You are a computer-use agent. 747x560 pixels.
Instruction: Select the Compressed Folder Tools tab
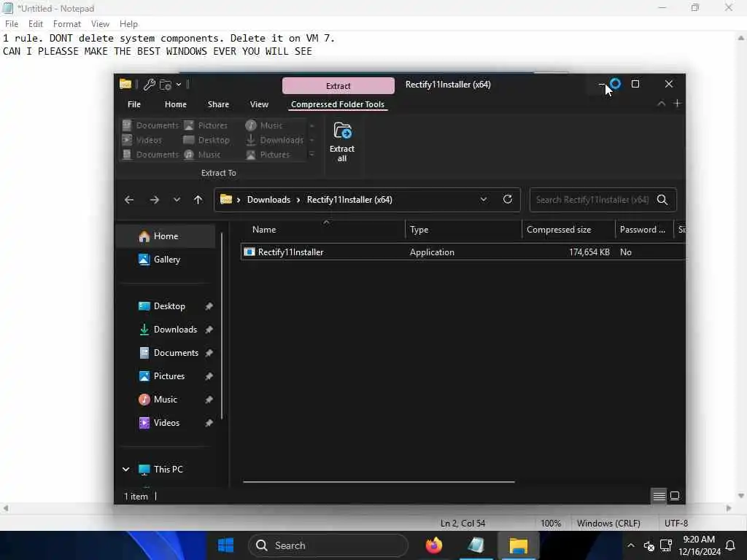338,104
